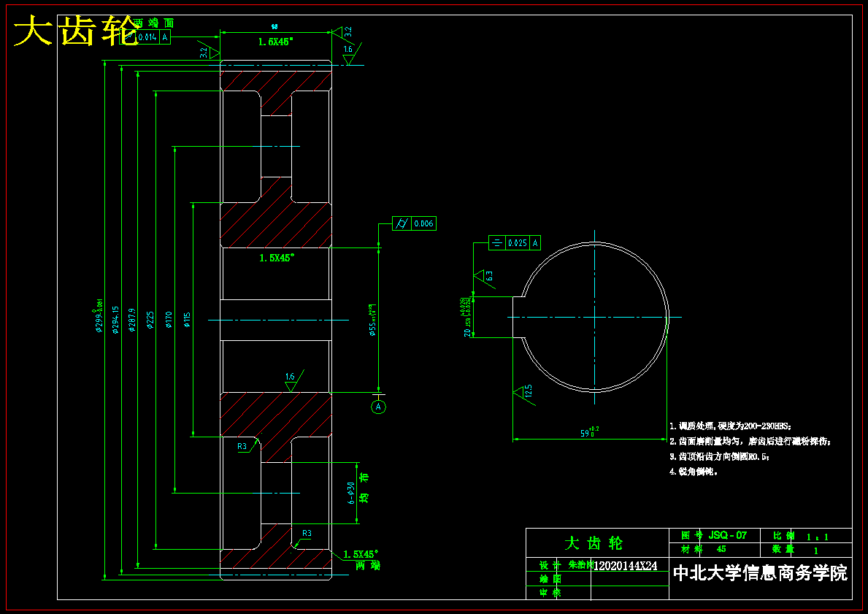Screen dimensions: 868x614
Task: Select the 0.014 tolerance value box
Action: click(147, 37)
